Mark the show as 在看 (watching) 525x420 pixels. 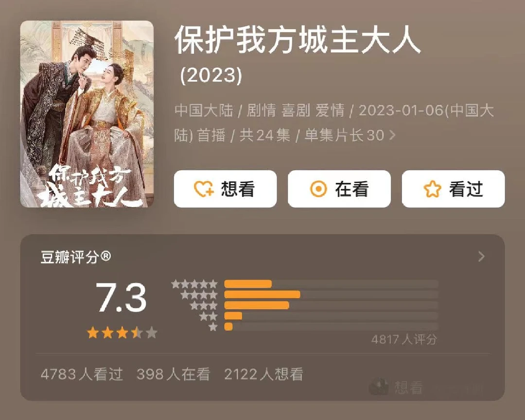point(339,189)
